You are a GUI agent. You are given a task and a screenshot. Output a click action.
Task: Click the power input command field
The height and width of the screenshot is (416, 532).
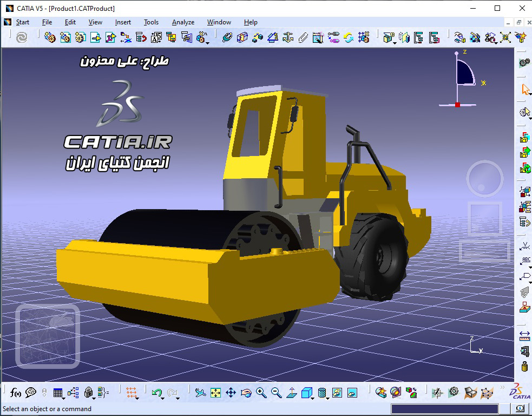[x=445, y=409]
